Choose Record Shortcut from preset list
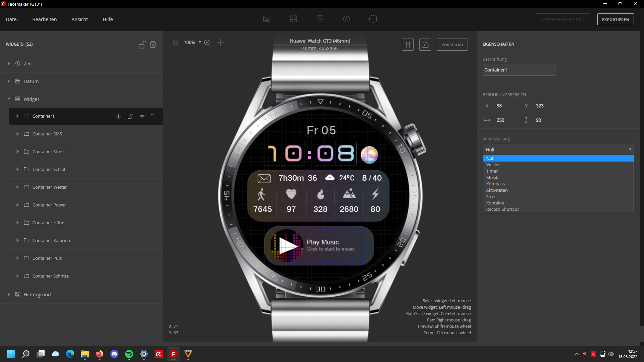The image size is (644, 362). tap(558, 209)
